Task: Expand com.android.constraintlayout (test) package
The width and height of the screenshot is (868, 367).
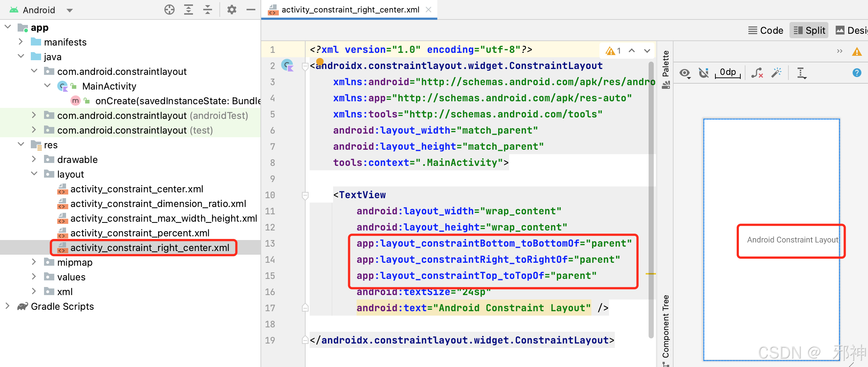Action: 34,130
